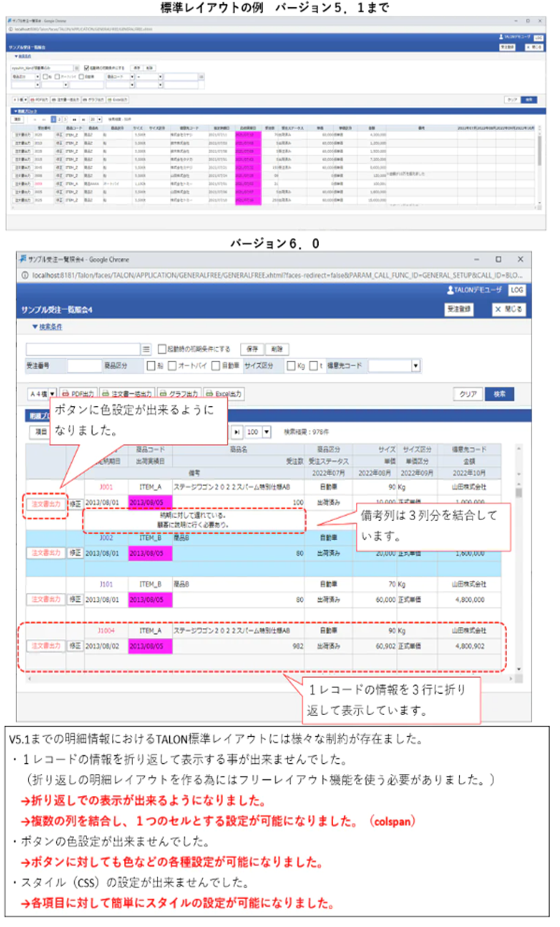Open the A4横 paper size dropdown

pos(52,394)
